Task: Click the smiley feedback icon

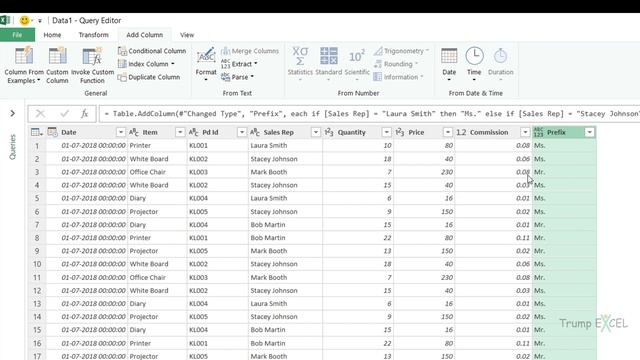Action: pyautogui.click(x=24, y=20)
